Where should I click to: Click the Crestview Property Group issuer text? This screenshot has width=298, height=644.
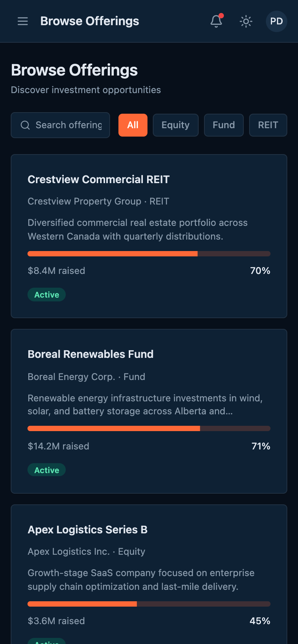point(84,201)
